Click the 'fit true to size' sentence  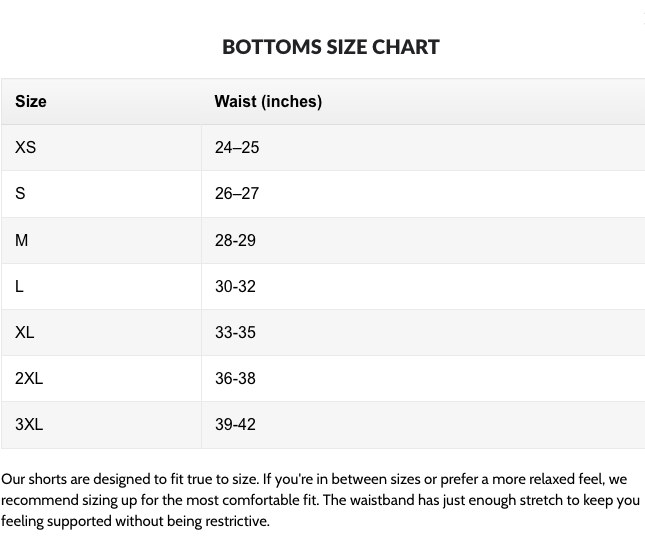[x=200, y=479]
